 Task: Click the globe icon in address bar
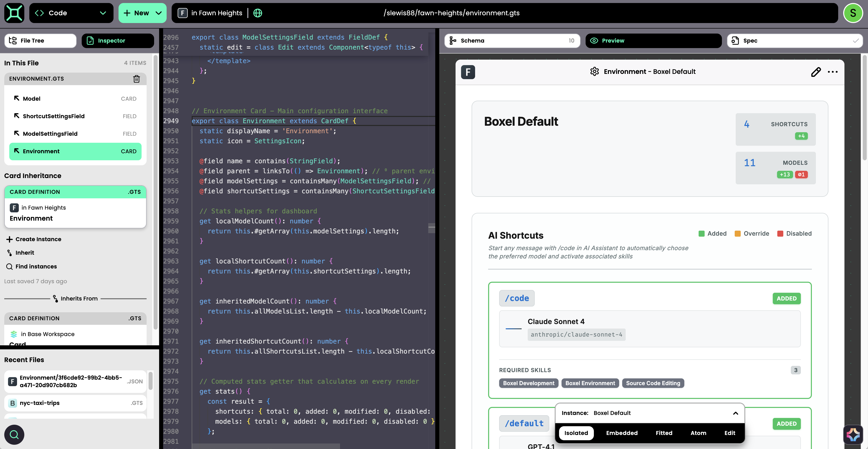[x=258, y=13]
